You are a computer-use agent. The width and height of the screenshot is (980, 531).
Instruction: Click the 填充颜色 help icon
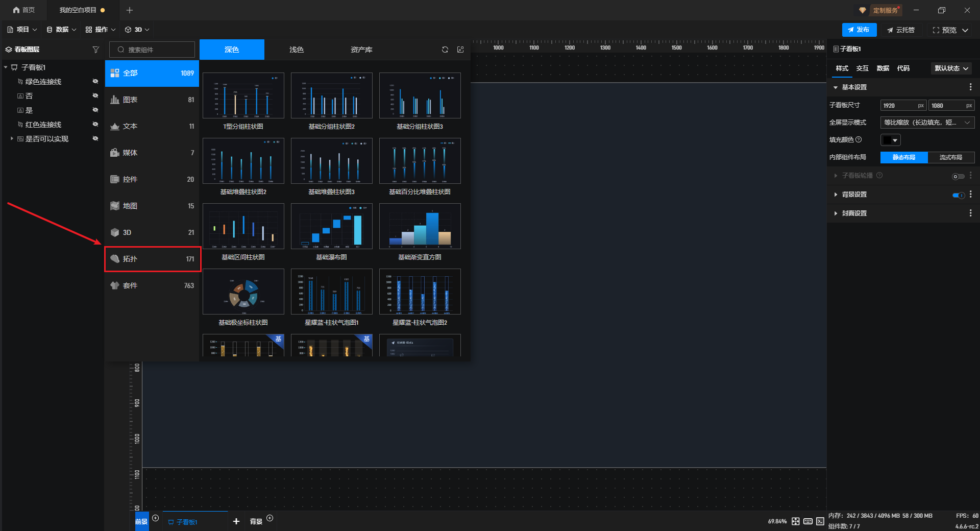pyautogui.click(x=859, y=139)
